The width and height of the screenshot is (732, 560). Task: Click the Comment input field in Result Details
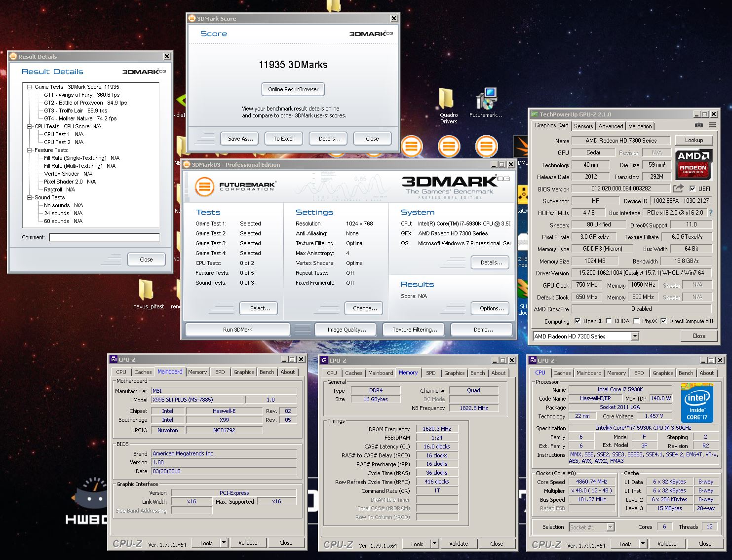104,237
